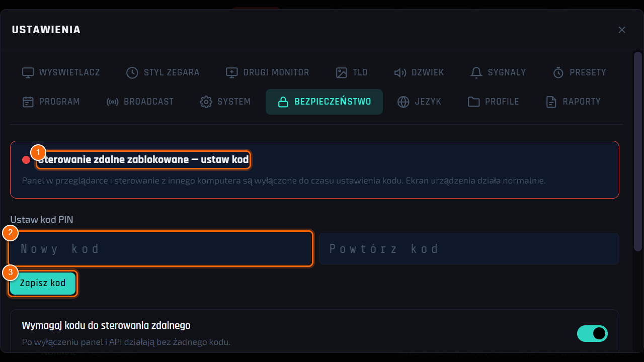Select the second monitor icon, Drugi Monitor
Viewport: 644px width, 362px height.
click(x=231, y=72)
